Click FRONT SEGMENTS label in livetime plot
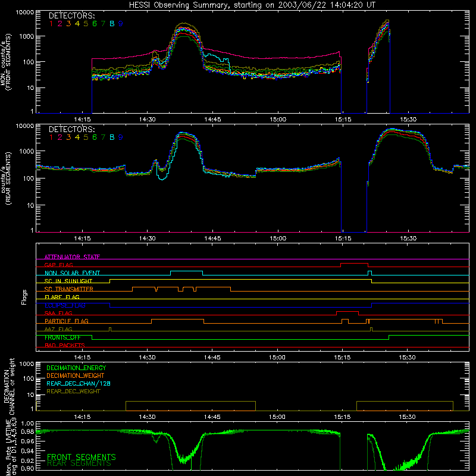The width and height of the screenshot is (476, 476). (82, 457)
